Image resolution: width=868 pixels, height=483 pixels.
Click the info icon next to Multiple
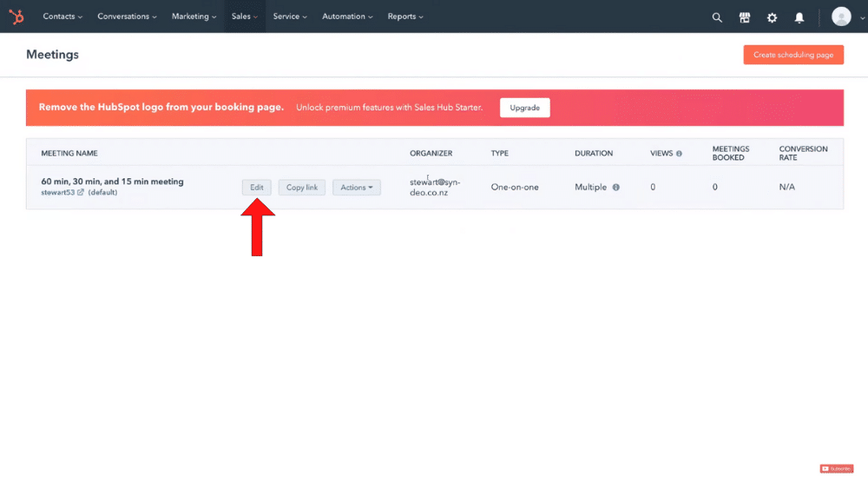pos(615,188)
